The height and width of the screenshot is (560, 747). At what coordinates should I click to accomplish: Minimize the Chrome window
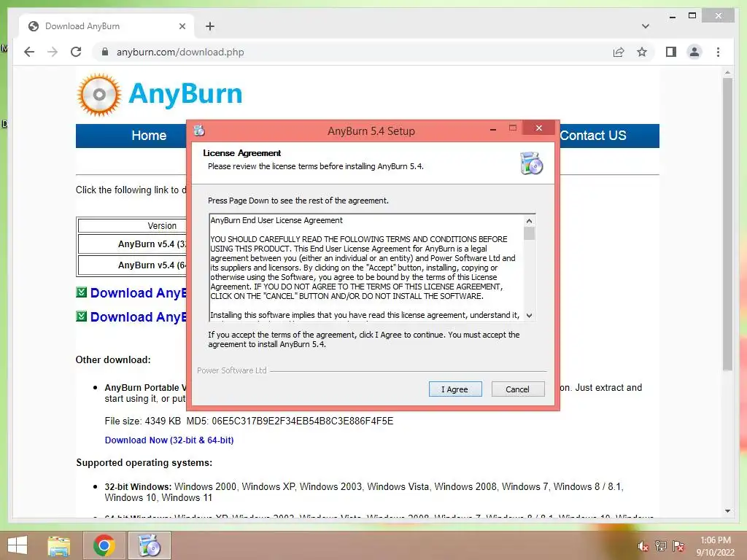pyautogui.click(x=672, y=16)
